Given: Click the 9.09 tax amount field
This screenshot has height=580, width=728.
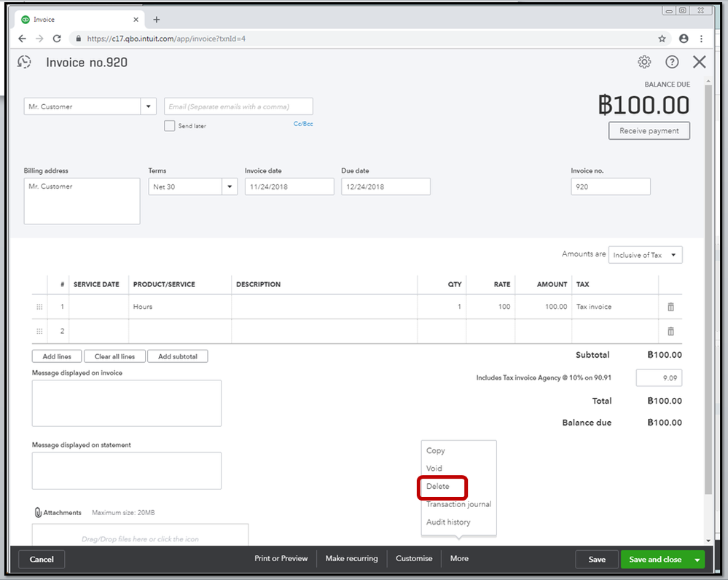Looking at the screenshot, I should click(659, 378).
